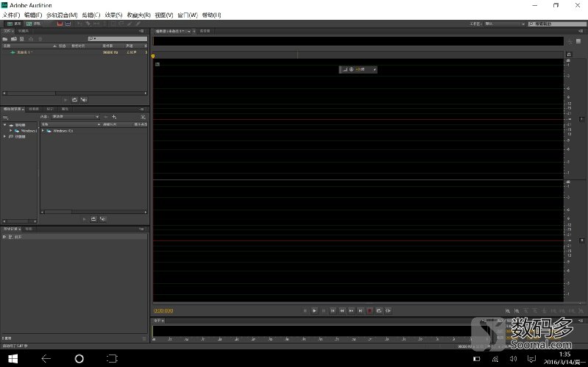Screen dimensions: 588x367
Task: Click the yellow playhead marker on timeline
Action: [x=153, y=56]
